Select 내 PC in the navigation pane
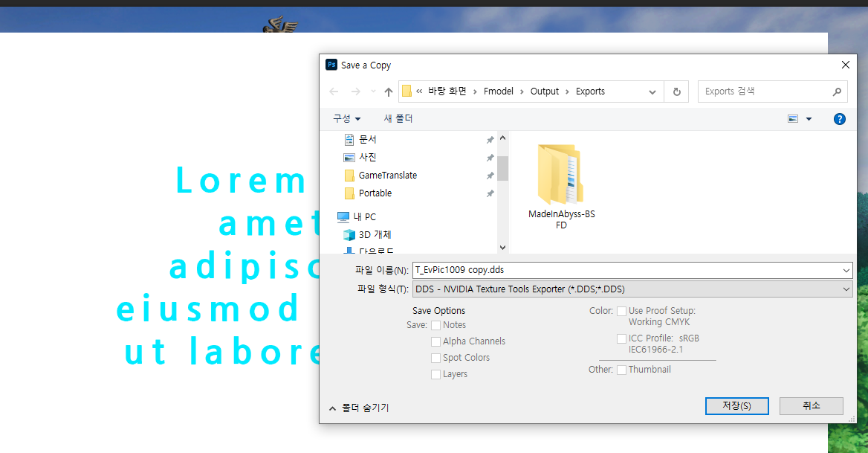868x453 pixels. (x=364, y=217)
